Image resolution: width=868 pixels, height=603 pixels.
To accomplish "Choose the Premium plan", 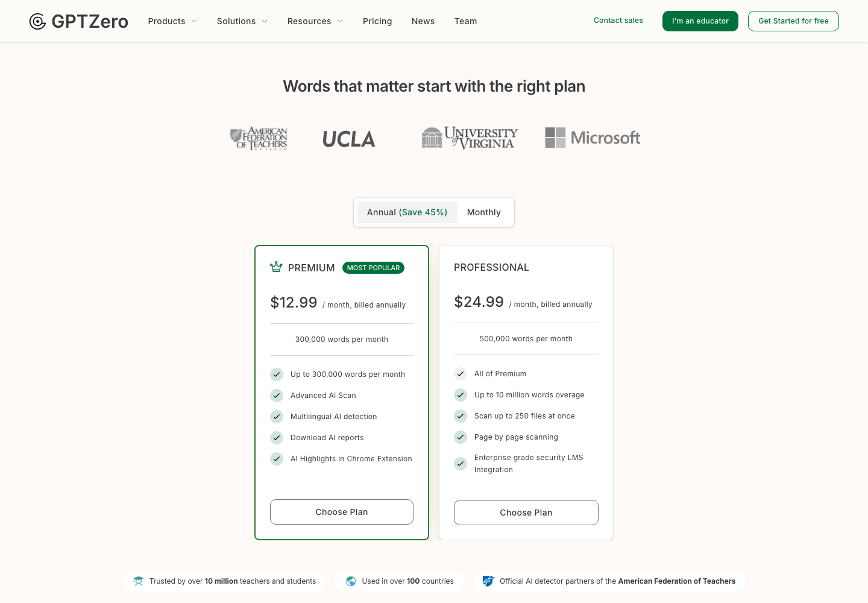I will click(x=342, y=512).
